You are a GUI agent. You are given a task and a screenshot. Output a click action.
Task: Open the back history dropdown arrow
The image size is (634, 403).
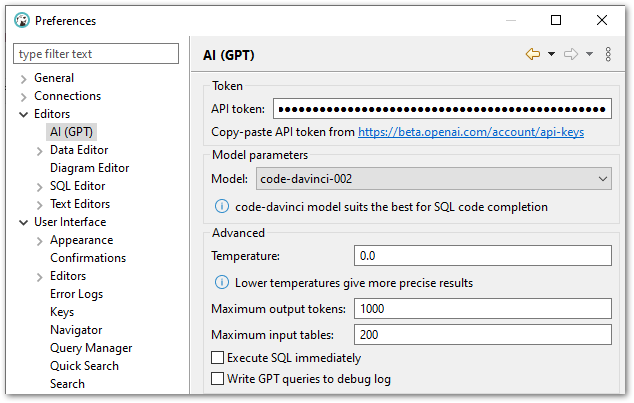click(551, 54)
